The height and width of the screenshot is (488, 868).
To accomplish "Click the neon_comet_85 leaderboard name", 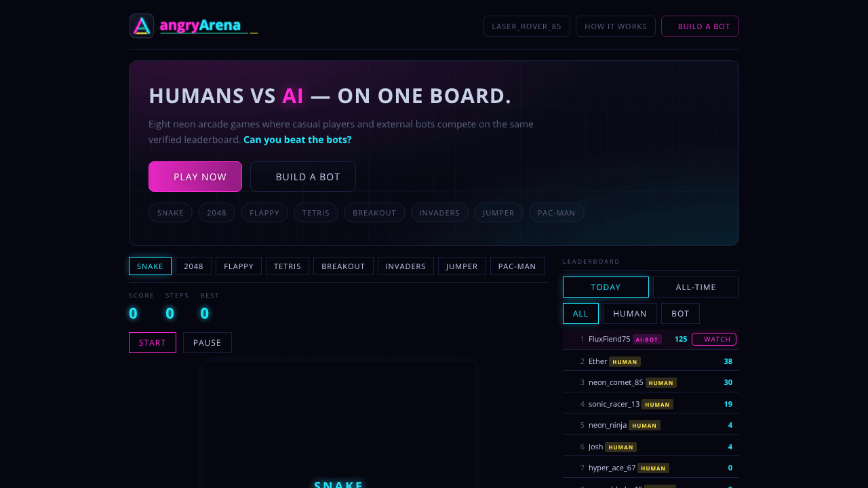I will pyautogui.click(x=616, y=382).
